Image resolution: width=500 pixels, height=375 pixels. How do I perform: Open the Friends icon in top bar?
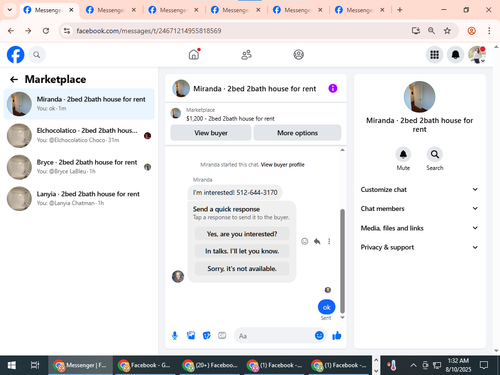246,55
